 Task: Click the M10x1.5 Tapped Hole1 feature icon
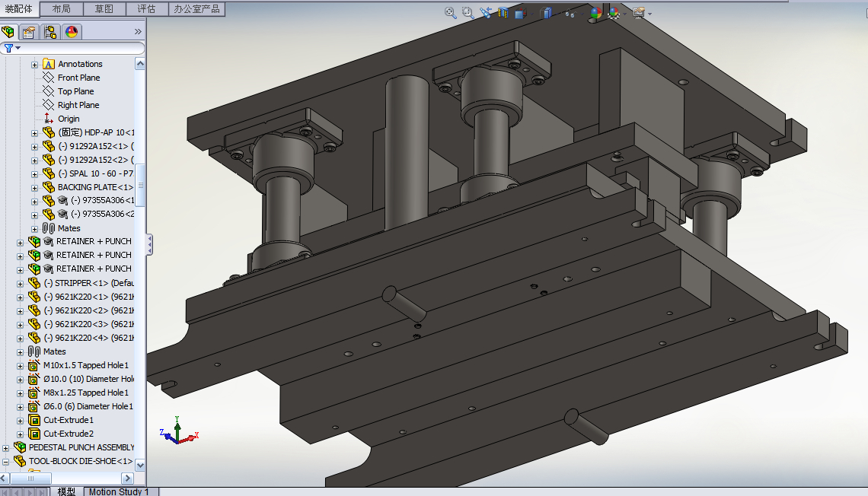pos(34,365)
